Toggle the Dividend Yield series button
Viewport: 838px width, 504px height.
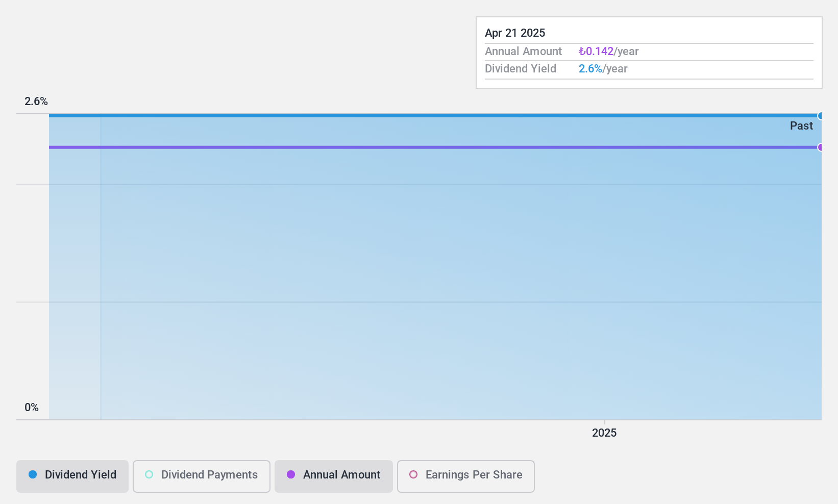coord(72,476)
